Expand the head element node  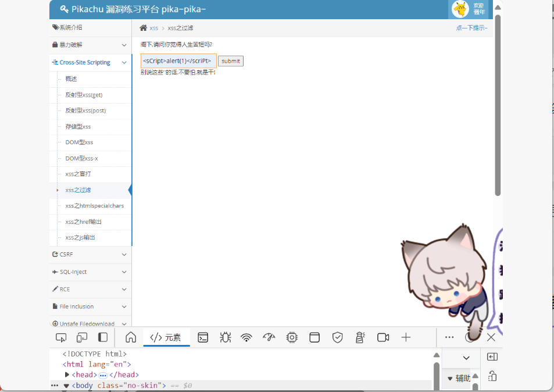[67, 375]
